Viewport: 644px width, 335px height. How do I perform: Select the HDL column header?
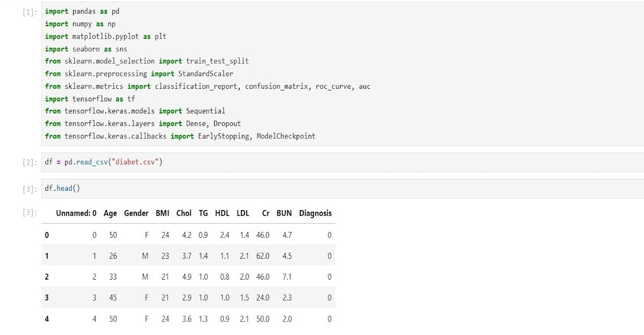pos(222,213)
